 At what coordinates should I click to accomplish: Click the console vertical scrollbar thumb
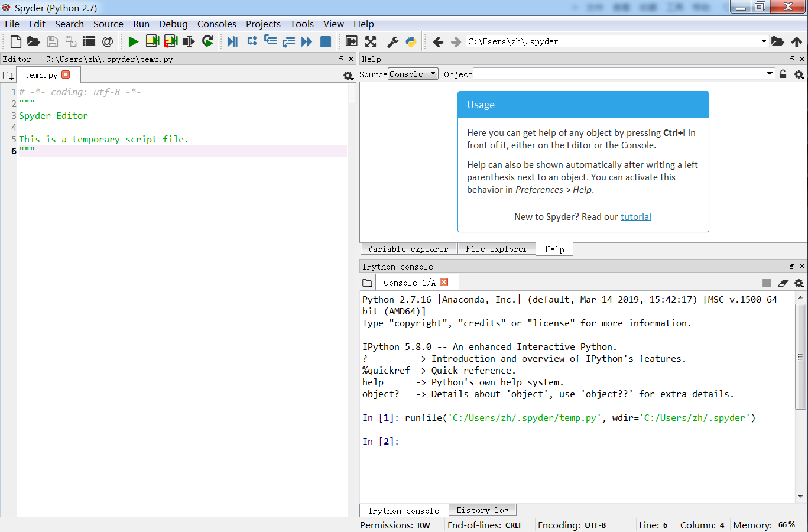(x=800, y=357)
